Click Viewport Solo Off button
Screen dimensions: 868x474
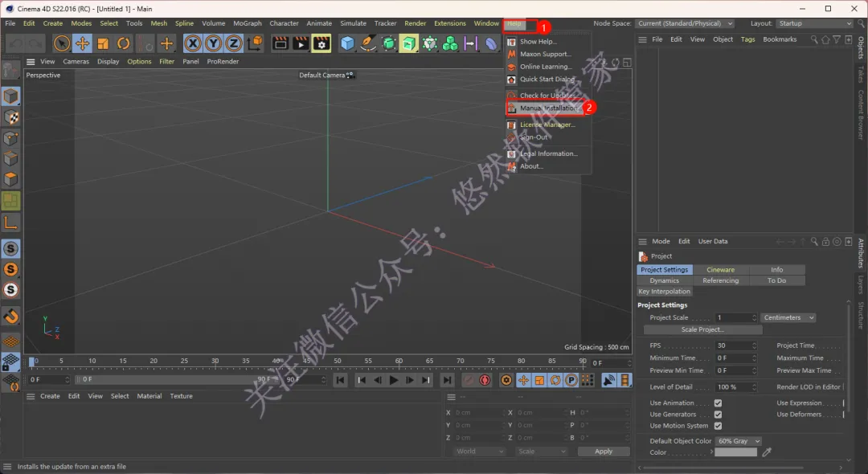tap(10, 249)
